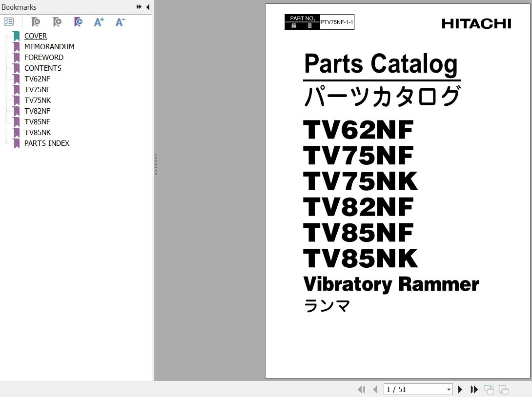This screenshot has height=397, width=532.
Task: Go to the TV82NF bookmark
Action: click(37, 111)
